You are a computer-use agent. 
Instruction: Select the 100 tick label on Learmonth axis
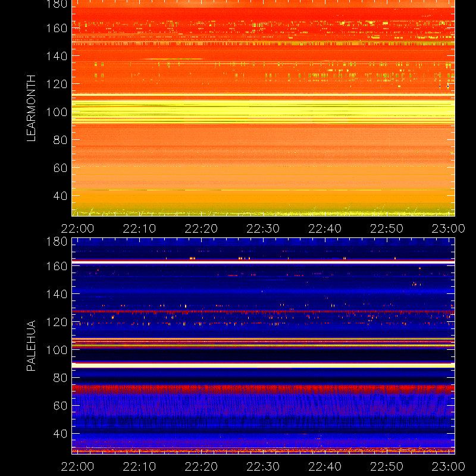pyautogui.click(x=57, y=112)
